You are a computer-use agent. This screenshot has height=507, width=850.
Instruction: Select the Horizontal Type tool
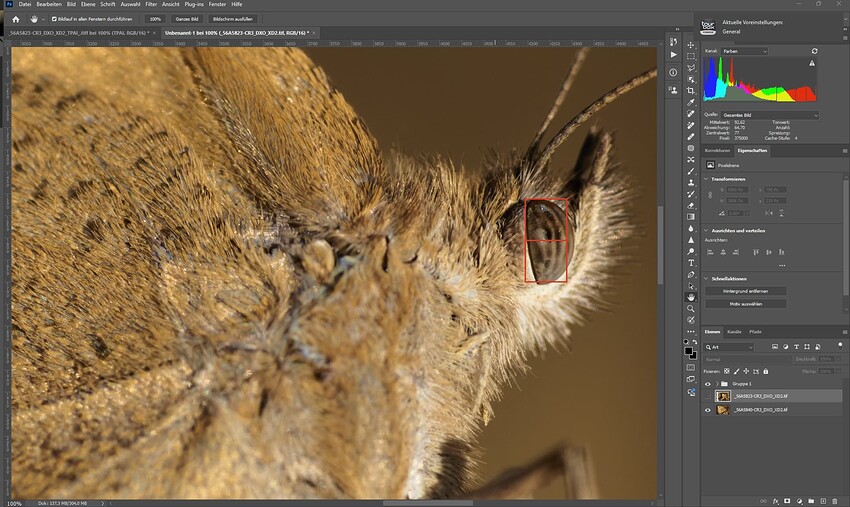tap(691, 263)
